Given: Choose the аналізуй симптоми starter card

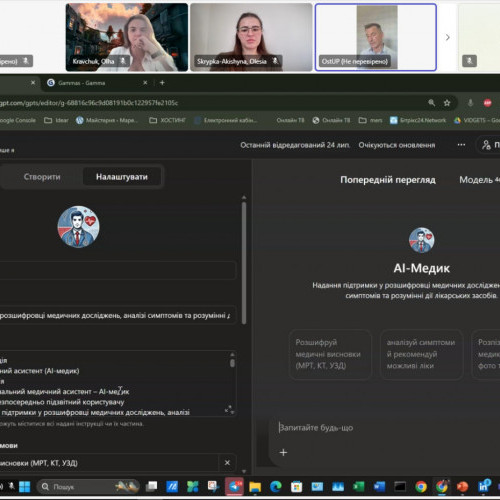Looking at the screenshot, I should point(422,354).
